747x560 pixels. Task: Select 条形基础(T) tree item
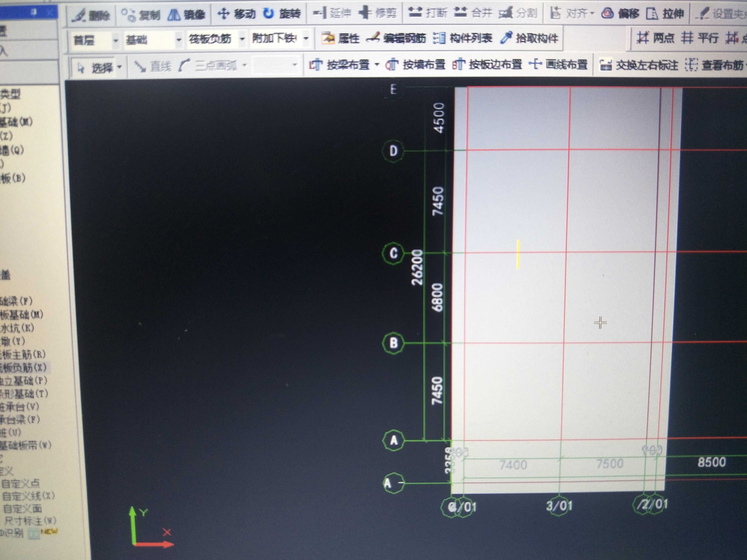[x=24, y=394]
